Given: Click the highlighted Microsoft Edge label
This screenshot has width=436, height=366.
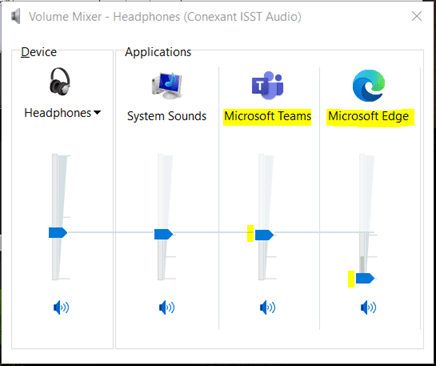Looking at the screenshot, I should click(370, 117).
